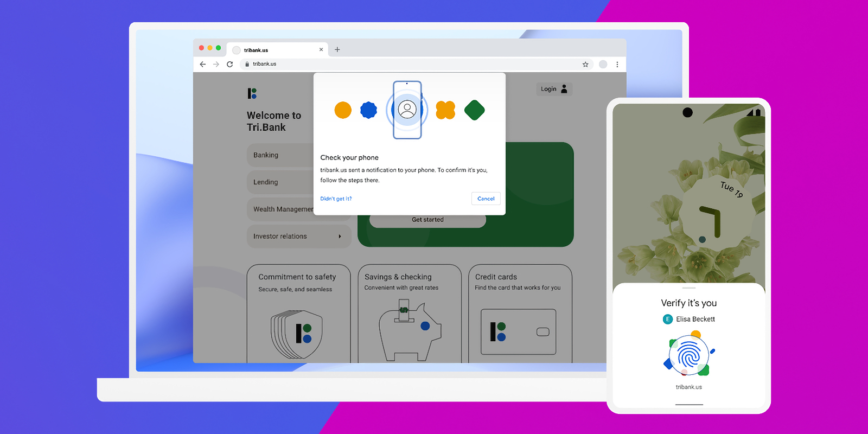Image resolution: width=868 pixels, height=434 pixels.
Task: Open the Credit cards card
Action: 520,314
